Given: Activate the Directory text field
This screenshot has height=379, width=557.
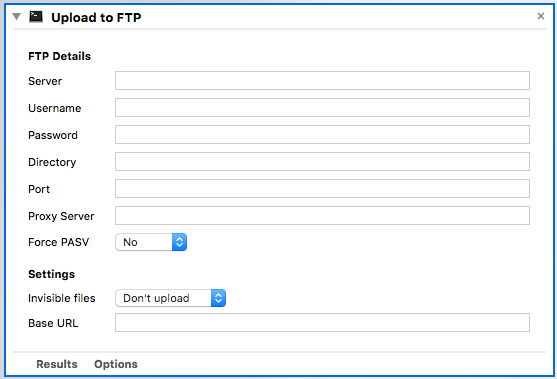Looking at the screenshot, I should click(322, 162).
